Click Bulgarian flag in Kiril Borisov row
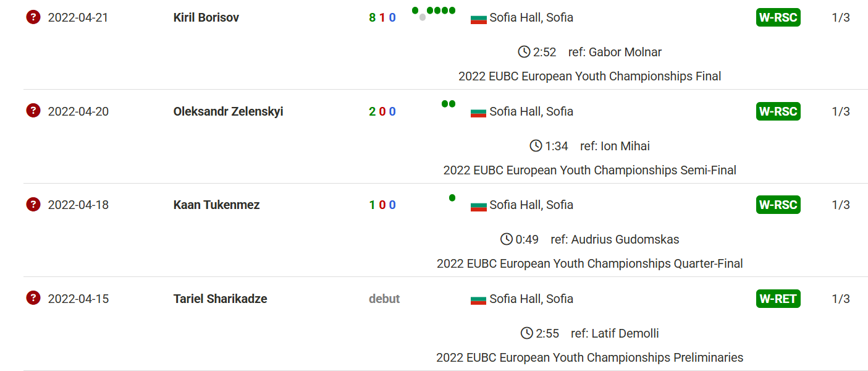The image size is (868, 371). click(x=479, y=19)
